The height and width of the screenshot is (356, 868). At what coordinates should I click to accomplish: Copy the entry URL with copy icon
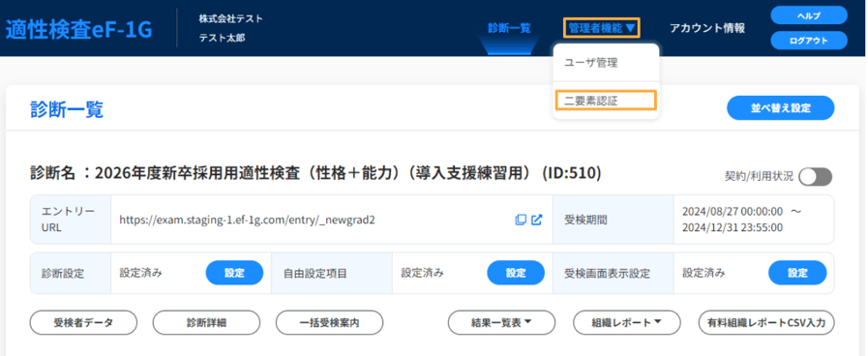click(x=521, y=220)
